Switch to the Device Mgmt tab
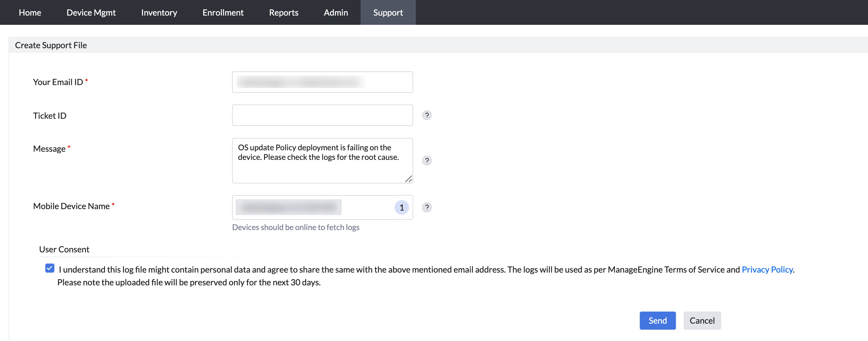Viewport: 868px width, 341px height. (91, 12)
